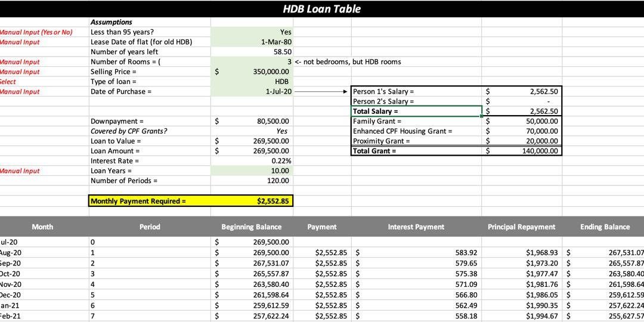Select the Number of Periods value 120.00

[x=252, y=180]
